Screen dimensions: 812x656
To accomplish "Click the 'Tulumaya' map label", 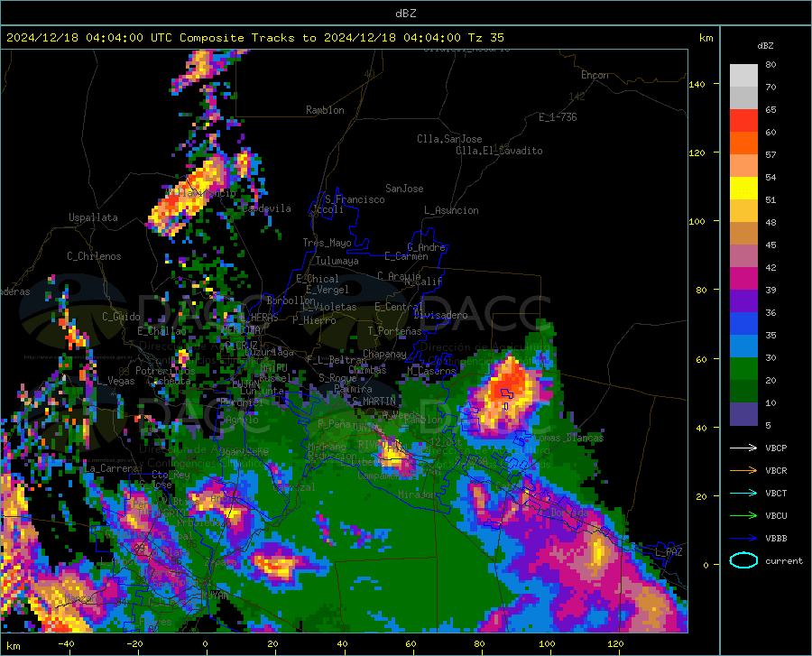I will pyautogui.click(x=337, y=261).
